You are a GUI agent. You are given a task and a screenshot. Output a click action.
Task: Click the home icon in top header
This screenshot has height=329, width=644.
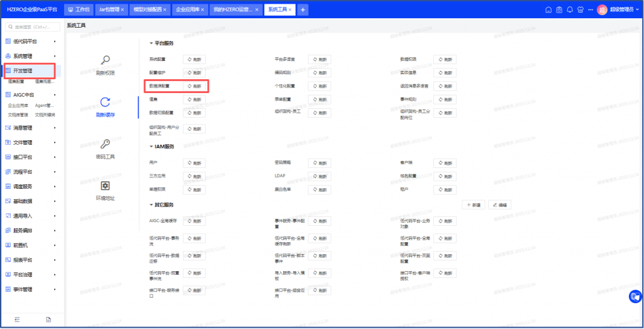(548, 9)
